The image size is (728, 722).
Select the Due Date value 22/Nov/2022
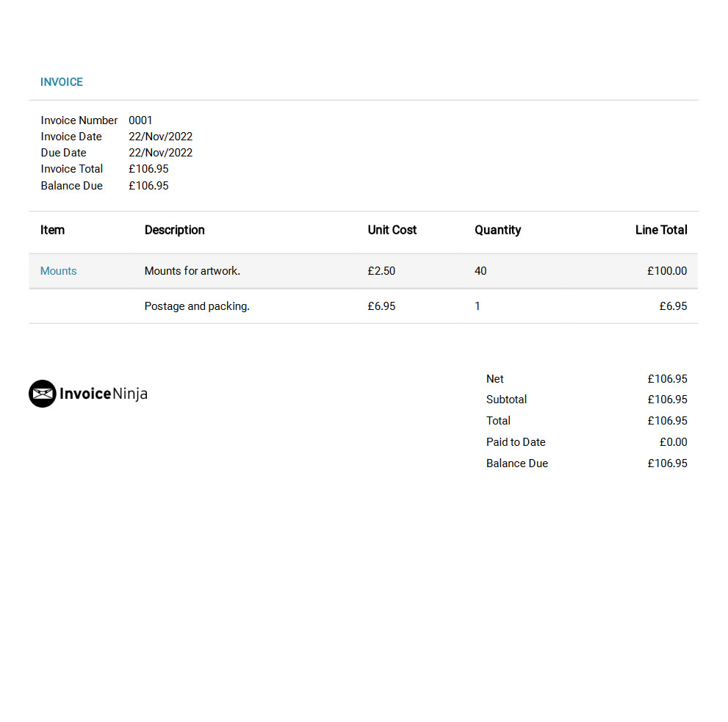pyautogui.click(x=161, y=153)
